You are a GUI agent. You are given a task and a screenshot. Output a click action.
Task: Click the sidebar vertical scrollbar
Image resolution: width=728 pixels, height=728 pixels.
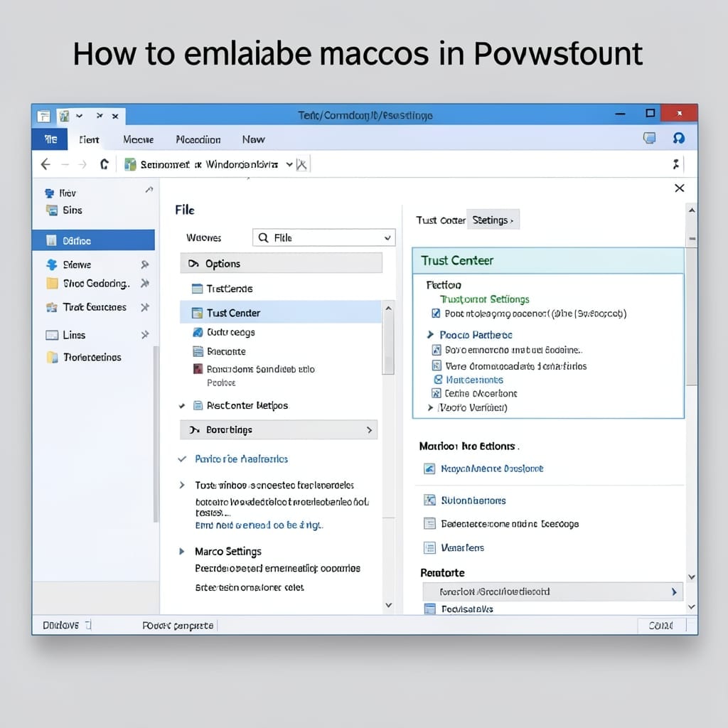click(156, 434)
